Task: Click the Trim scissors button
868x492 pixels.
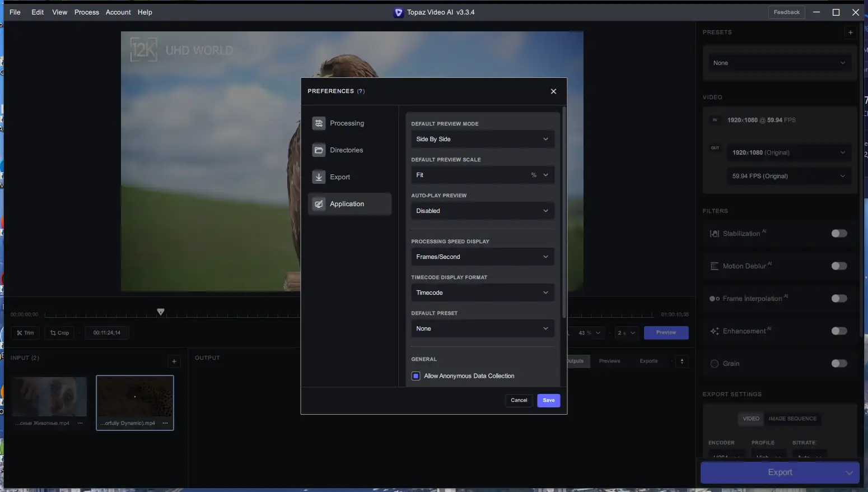Action: point(25,333)
